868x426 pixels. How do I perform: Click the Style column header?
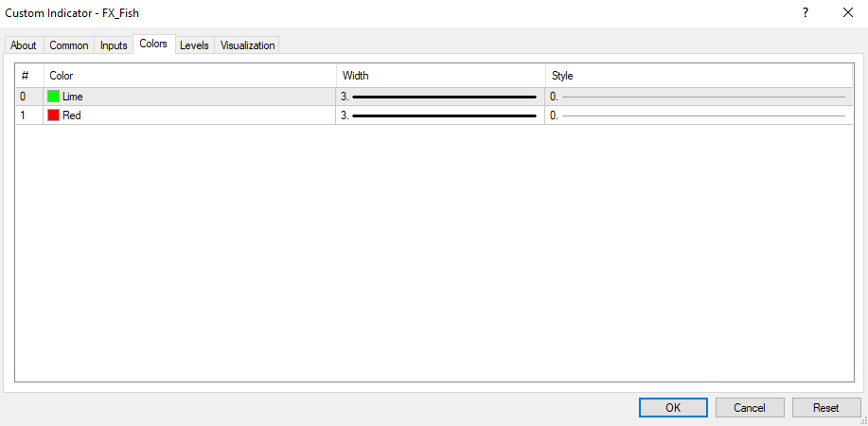click(x=698, y=76)
